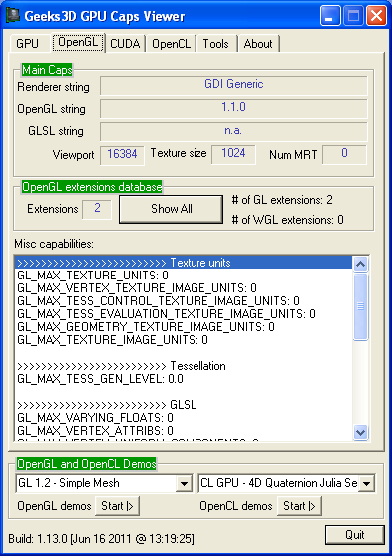Select GL_MAX_TESS_CONTROL_TEXTURE_IMAGE_UNITS row
This screenshot has width=392, height=556.
(184, 301)
